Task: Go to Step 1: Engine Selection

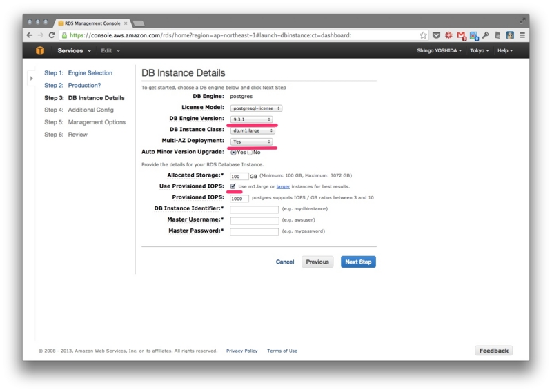Action: [78, 73]
